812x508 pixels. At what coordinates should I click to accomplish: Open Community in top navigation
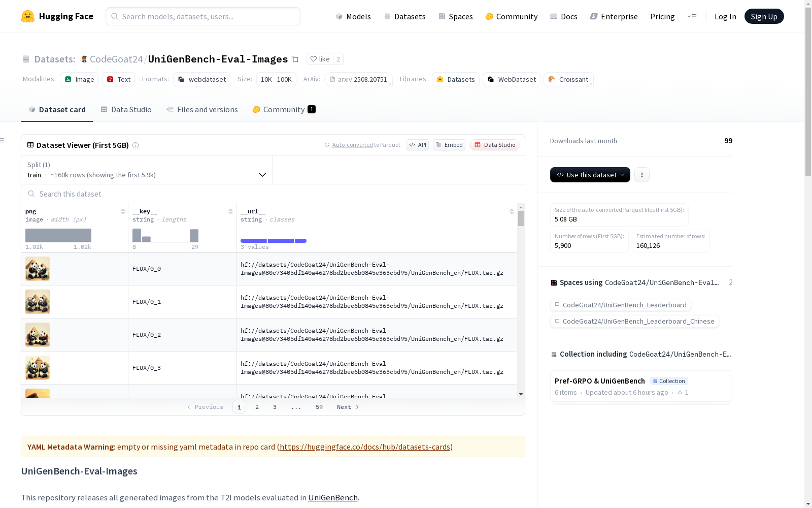click(x=512, y=16)
